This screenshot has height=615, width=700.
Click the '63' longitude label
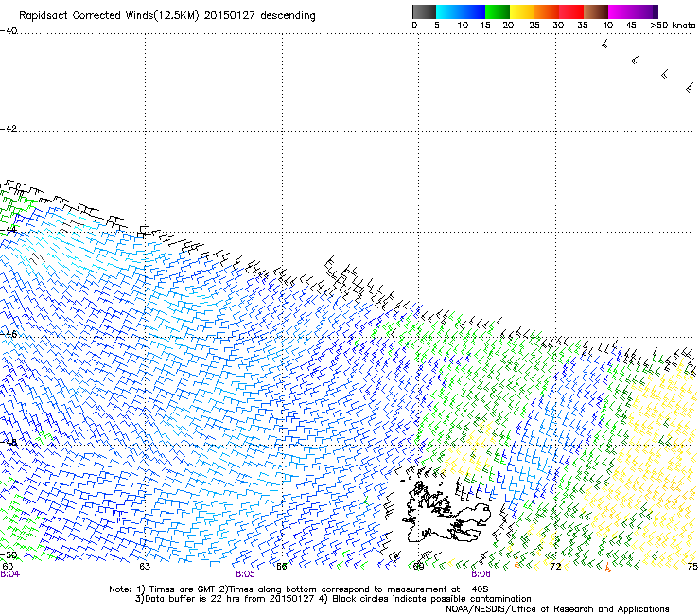click(x=145, y=567)
